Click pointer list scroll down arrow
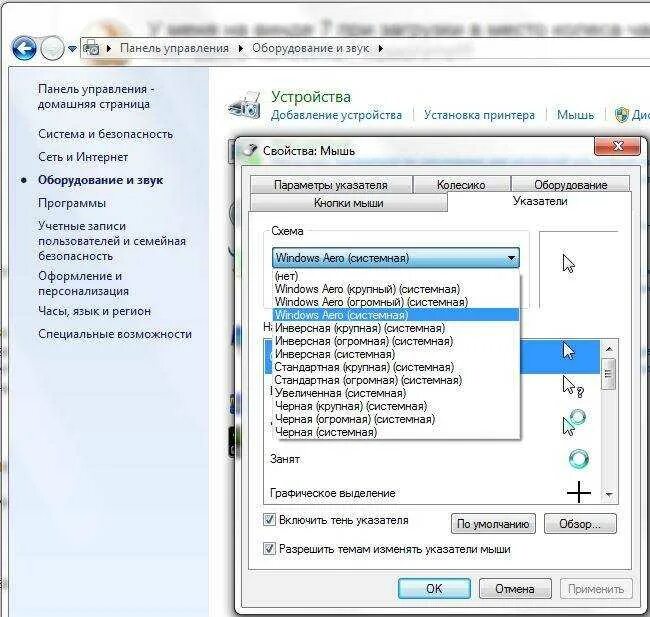 [x=609, y=494]
